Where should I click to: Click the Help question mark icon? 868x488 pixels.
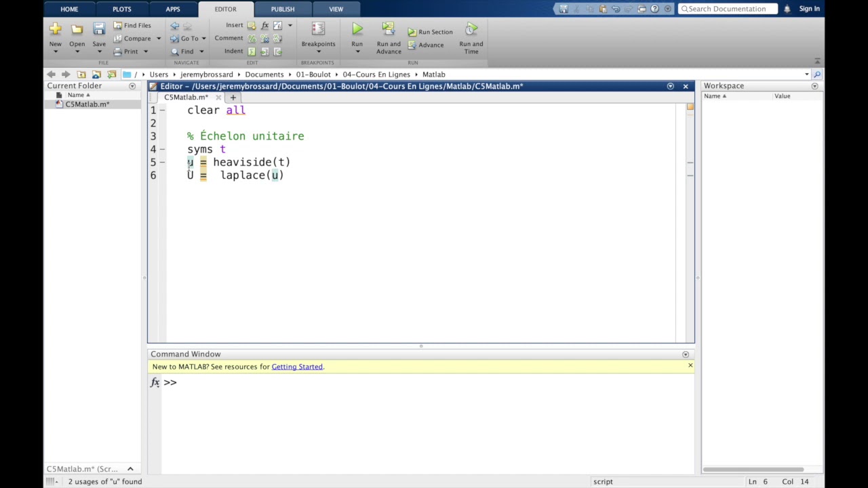tap(654, 9)
